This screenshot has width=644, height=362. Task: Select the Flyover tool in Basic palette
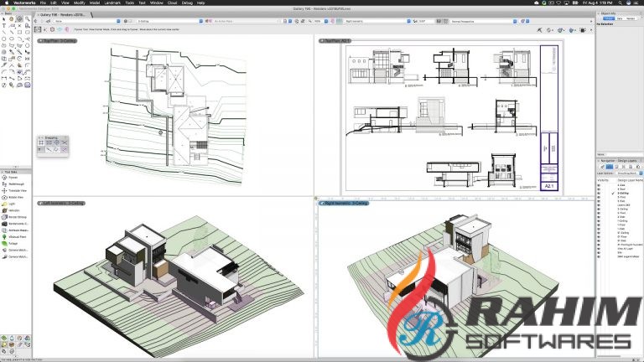(19, 19)
